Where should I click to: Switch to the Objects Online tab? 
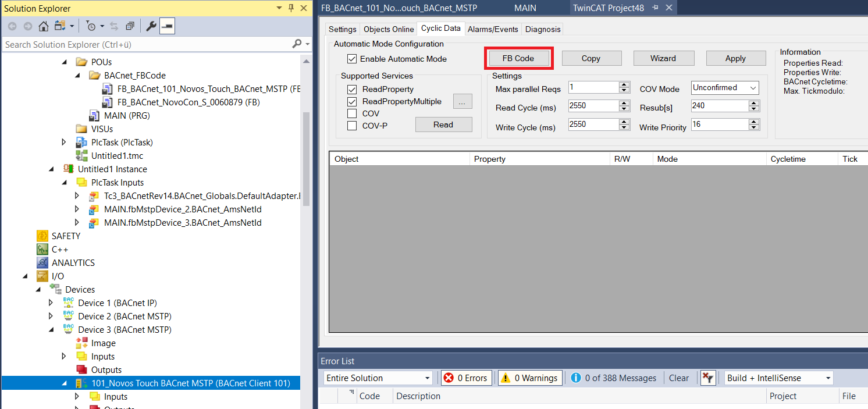pos(389,29)
